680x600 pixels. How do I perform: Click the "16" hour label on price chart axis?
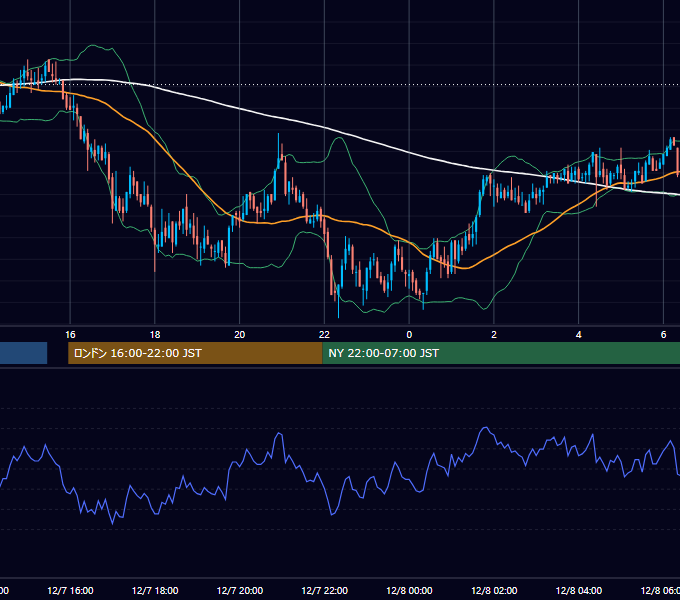(70, 335)
